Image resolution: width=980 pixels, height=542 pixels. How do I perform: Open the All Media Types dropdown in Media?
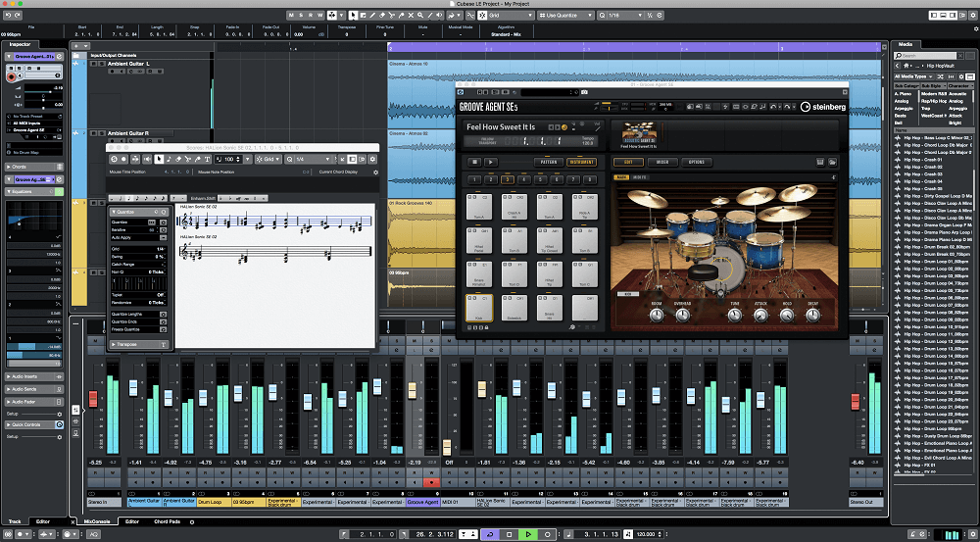pos(914,76)
